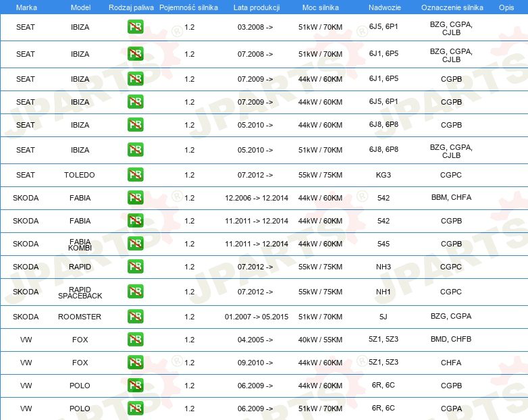Click engine code CGPC in RAPID NH3 row

click(451, 267)
